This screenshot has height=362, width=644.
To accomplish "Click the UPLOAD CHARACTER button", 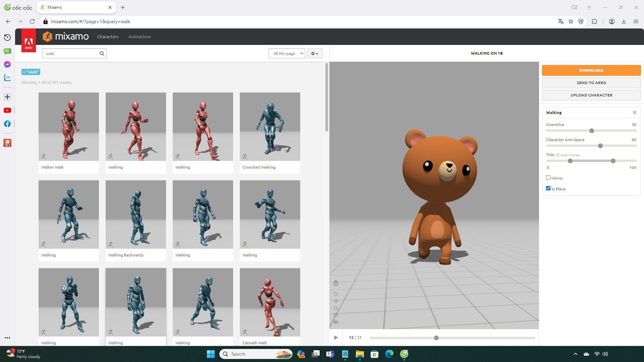I will click(x=591, y=95).
